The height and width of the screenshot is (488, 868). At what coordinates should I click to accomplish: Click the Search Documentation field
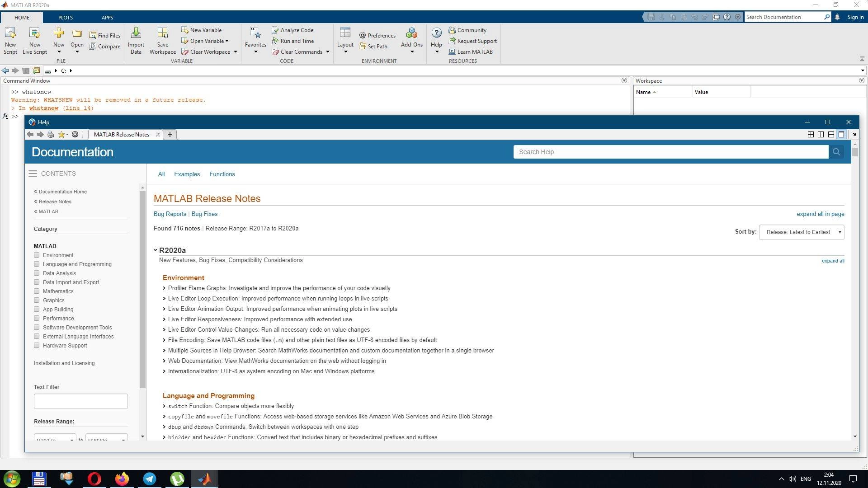tap(784, 17)
